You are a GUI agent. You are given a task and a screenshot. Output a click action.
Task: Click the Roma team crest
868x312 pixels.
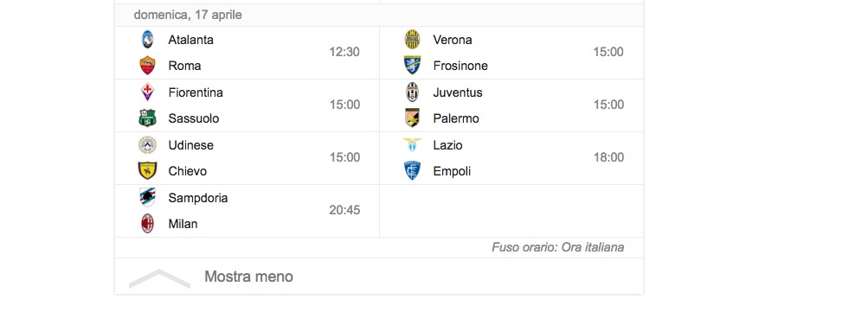pyautogui.click(x=147, y=66)
